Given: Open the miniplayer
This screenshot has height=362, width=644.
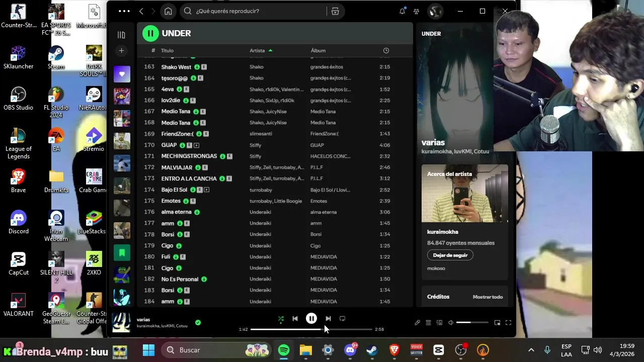Looking at the screenshot, I should tap(497, 323).
